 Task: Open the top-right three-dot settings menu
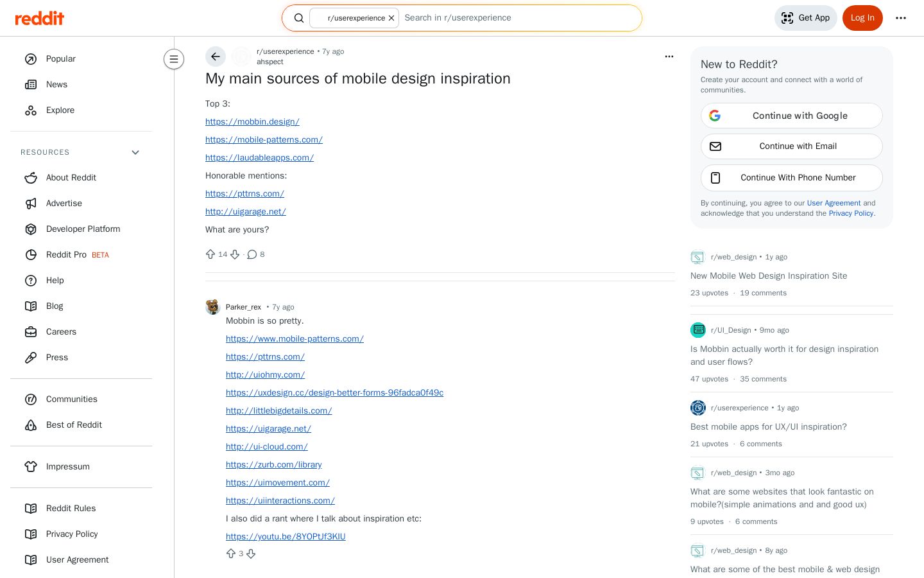click(901, 18)
